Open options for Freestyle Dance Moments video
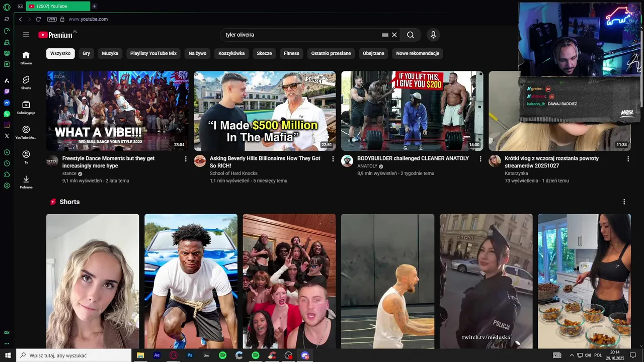The width and height of the screenshot is (644, 362). (186, 159)
